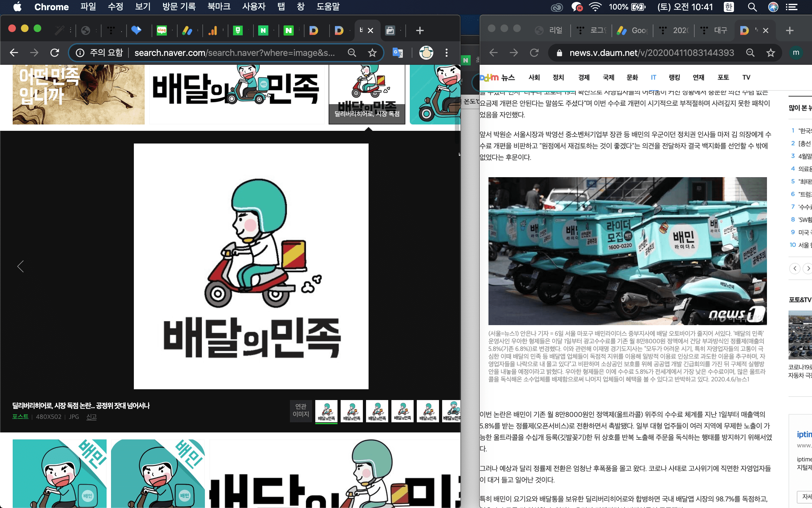Close active Naver window tab
812x508 pixels.
click(370, 30)
